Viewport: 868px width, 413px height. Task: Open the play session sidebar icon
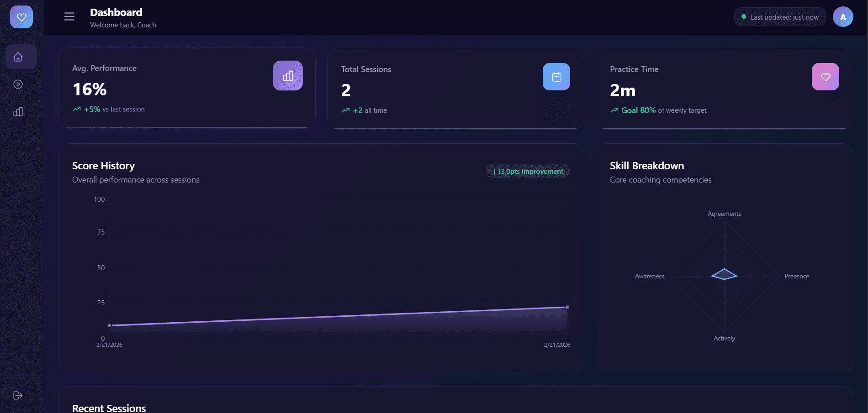tap(18, 84)
